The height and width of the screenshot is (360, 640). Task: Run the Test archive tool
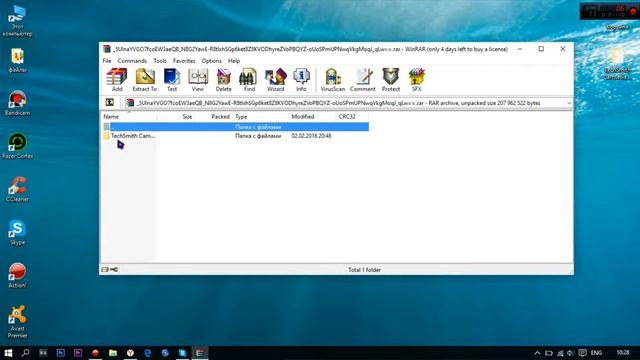tap(172, 80)
